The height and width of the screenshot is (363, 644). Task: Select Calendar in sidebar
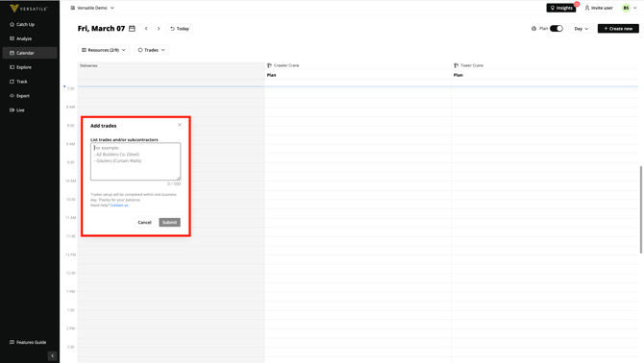30,53
